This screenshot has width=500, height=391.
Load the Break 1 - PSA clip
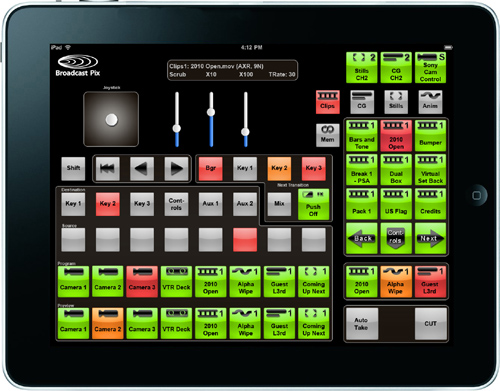(362, 170)
